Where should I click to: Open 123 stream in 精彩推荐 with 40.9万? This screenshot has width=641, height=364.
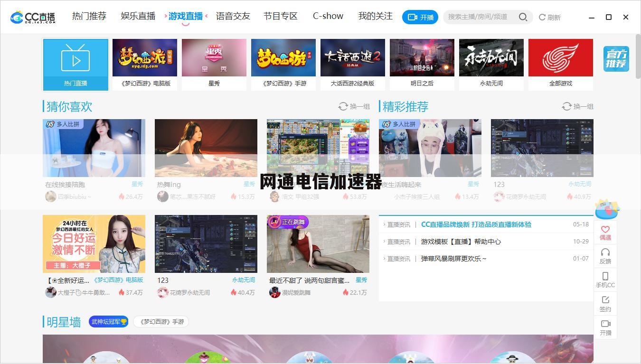[x=542, y=148]
